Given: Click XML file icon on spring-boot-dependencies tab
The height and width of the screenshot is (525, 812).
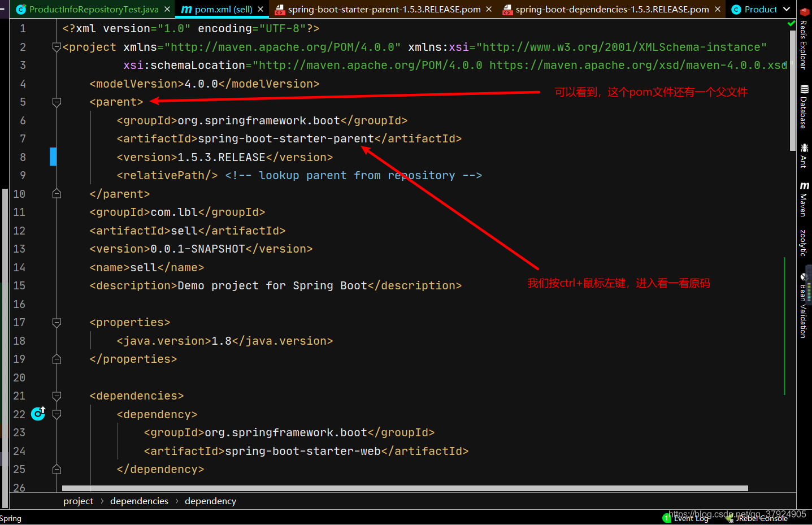Looking at the screenshot, I should pos(507,10).
